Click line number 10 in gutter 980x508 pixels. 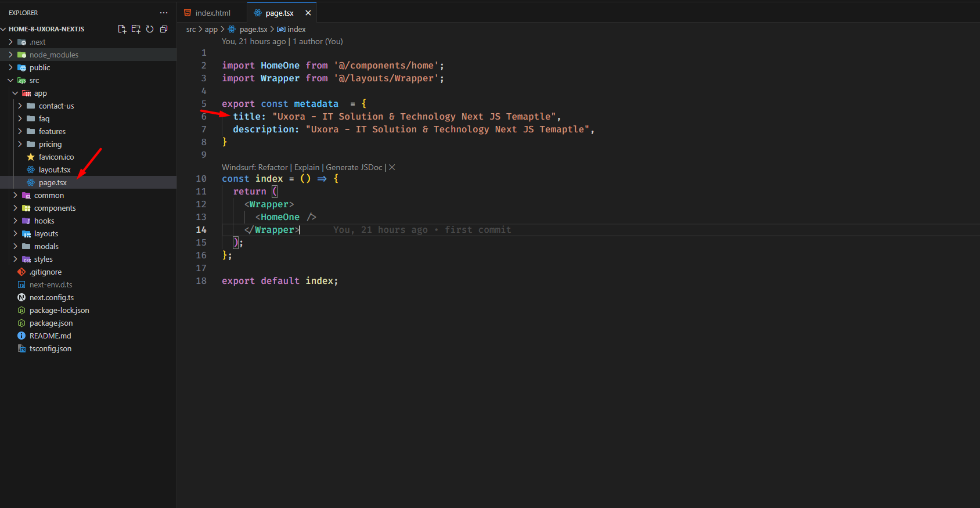click(x=201, y=179)
